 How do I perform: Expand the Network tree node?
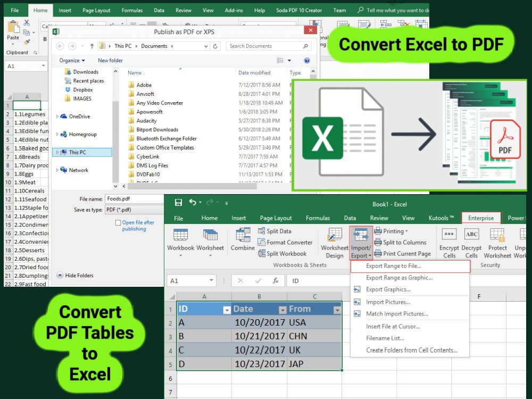57,170
